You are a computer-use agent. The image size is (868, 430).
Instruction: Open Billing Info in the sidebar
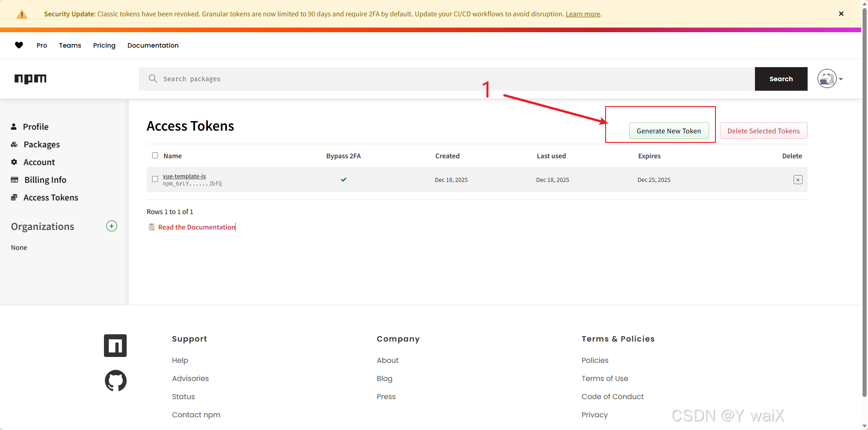45,180
